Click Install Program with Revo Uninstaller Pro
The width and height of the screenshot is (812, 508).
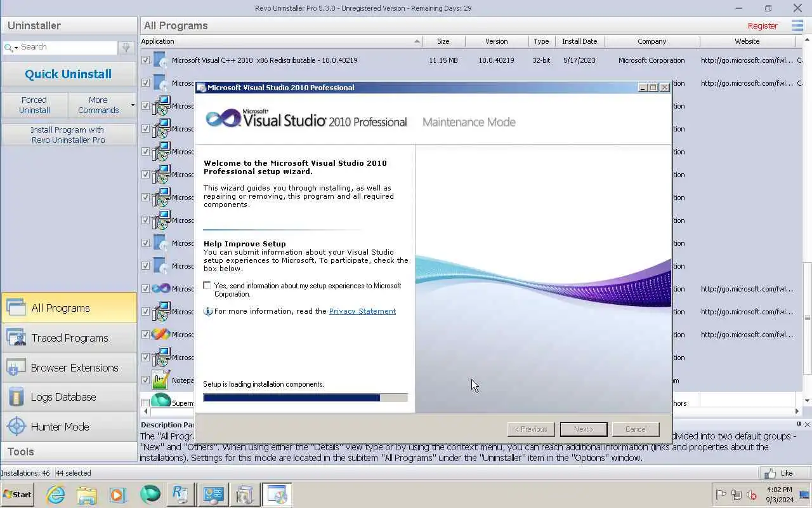(69, 135)
